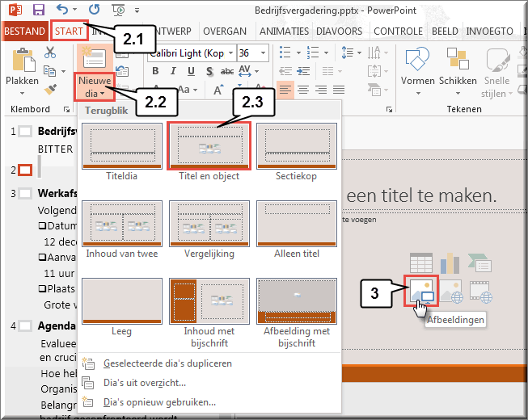Viewport: 528px width, 420px height.
Task: Increase font size with A up icon
Action: coord(218,90)
